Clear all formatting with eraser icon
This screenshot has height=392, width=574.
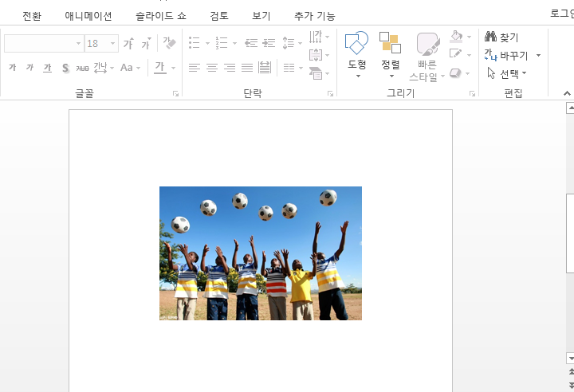(x=169, y=43)
